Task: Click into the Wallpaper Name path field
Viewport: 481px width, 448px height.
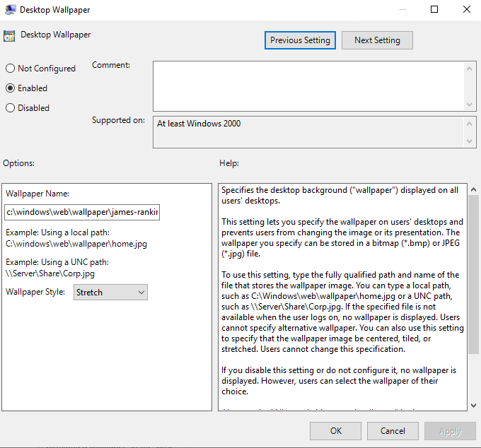Action: pos(82,211)
